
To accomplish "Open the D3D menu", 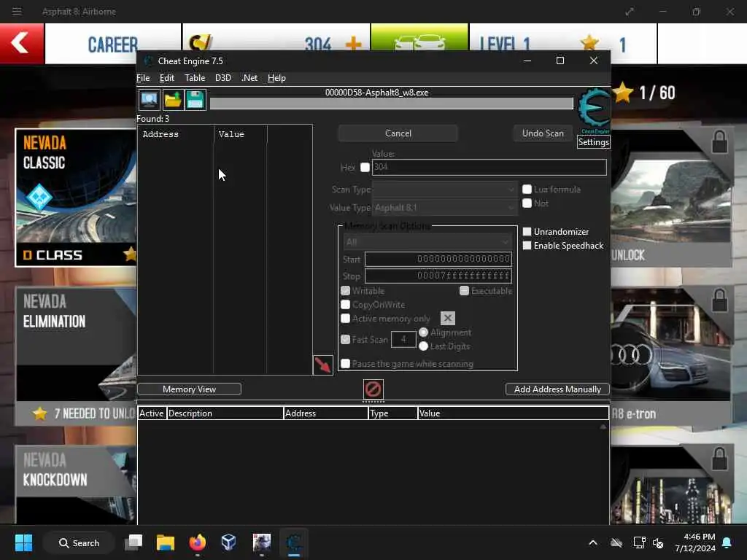I will point(223,78).
